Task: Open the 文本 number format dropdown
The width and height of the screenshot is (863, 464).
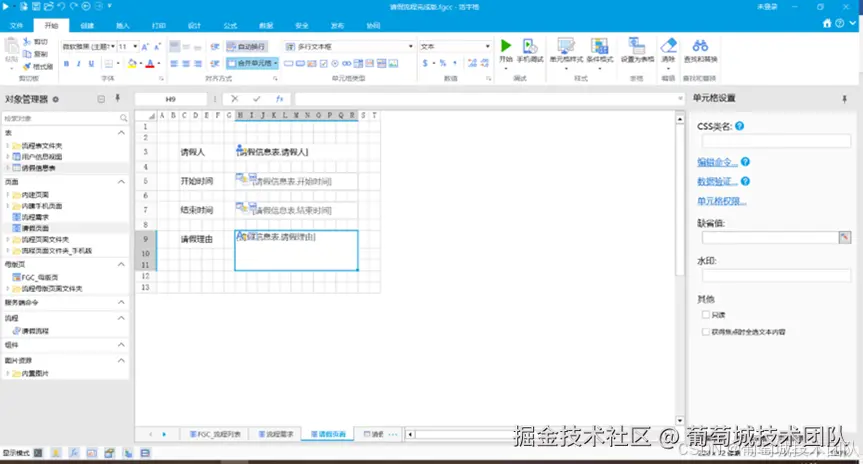Action: [x=488, y=47]
